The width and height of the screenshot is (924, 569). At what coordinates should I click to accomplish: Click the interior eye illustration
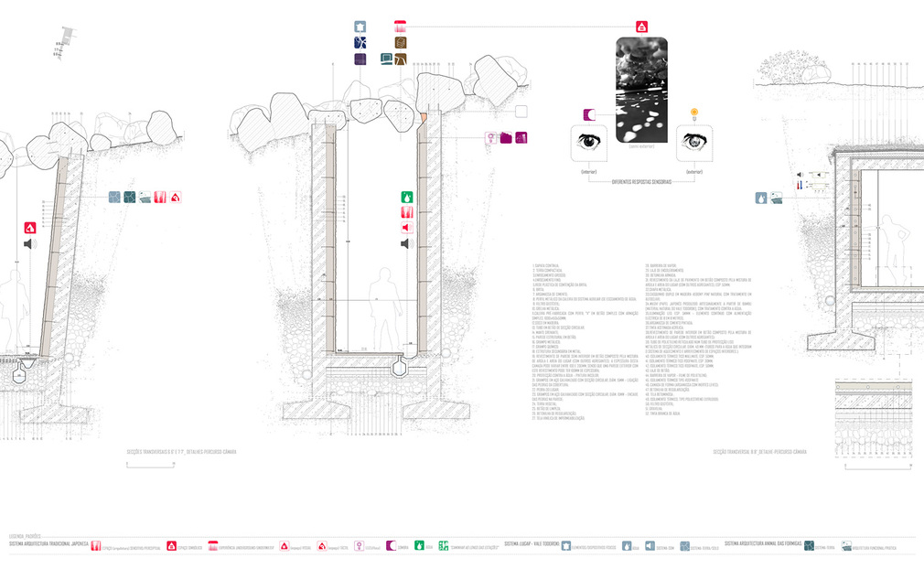click(588, 143)
